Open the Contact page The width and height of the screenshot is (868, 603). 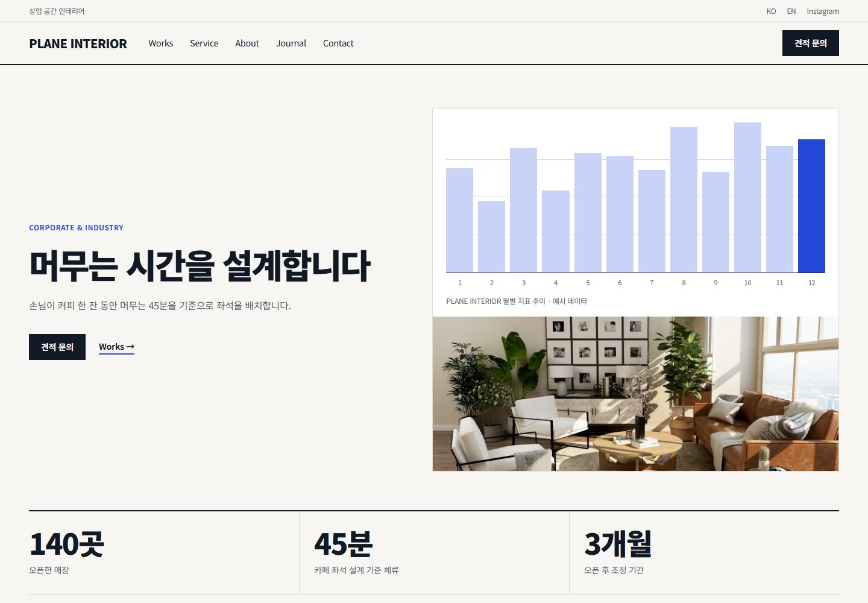point(338,43)
